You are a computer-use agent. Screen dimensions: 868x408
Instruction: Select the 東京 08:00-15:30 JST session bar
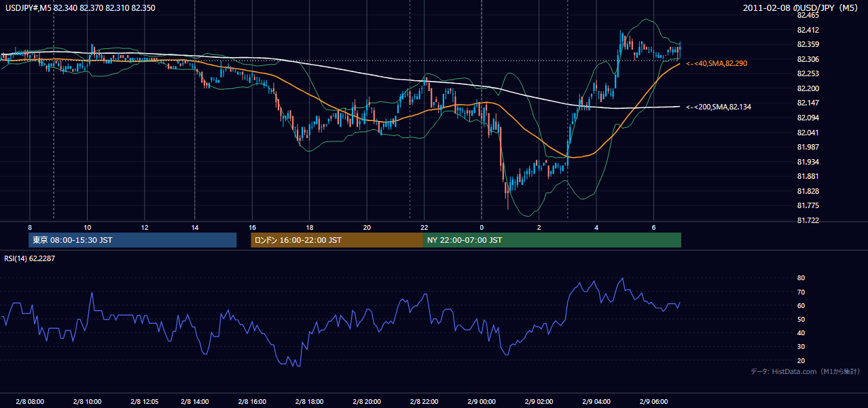(x=133, y=240)
